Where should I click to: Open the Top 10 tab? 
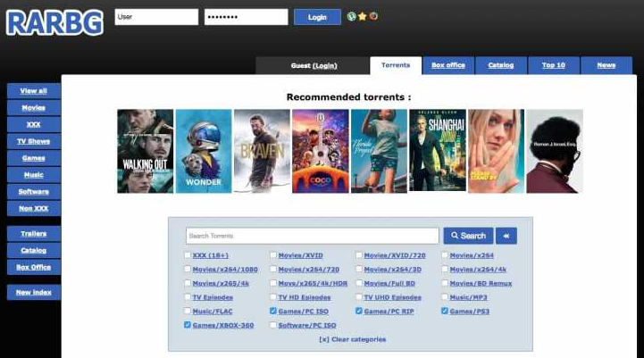553,65
